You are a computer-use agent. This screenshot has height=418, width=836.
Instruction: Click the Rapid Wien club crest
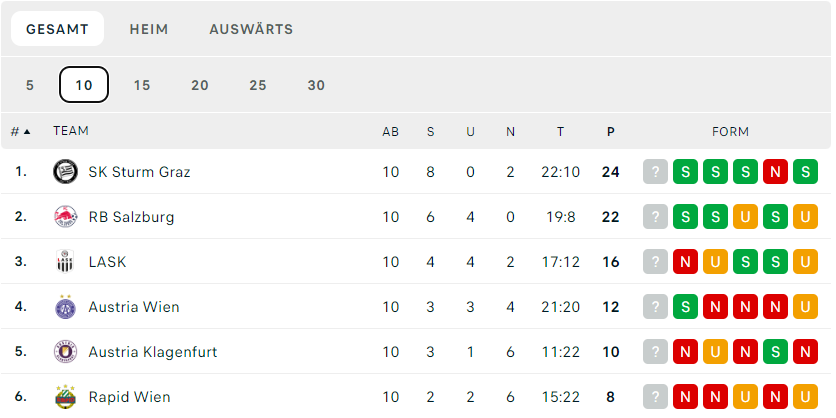65,397
